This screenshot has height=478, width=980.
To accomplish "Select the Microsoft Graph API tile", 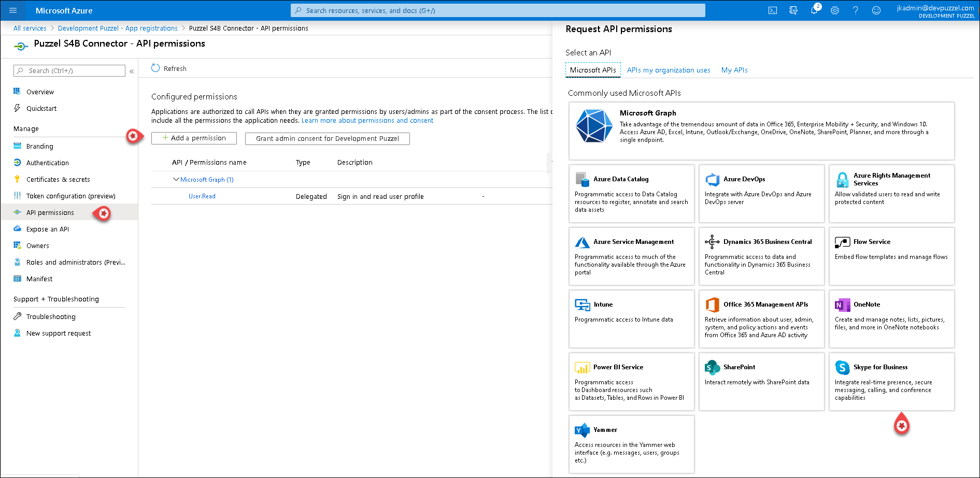I will (761, 131).
